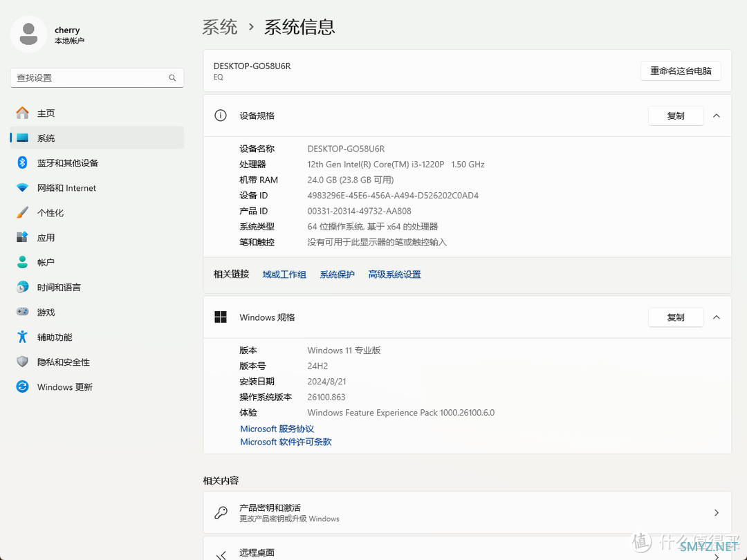Click the 系统 breadcrumb in the header
This screenshot has width=747, height=560.
pyautogui.click(x=220, y=27)
